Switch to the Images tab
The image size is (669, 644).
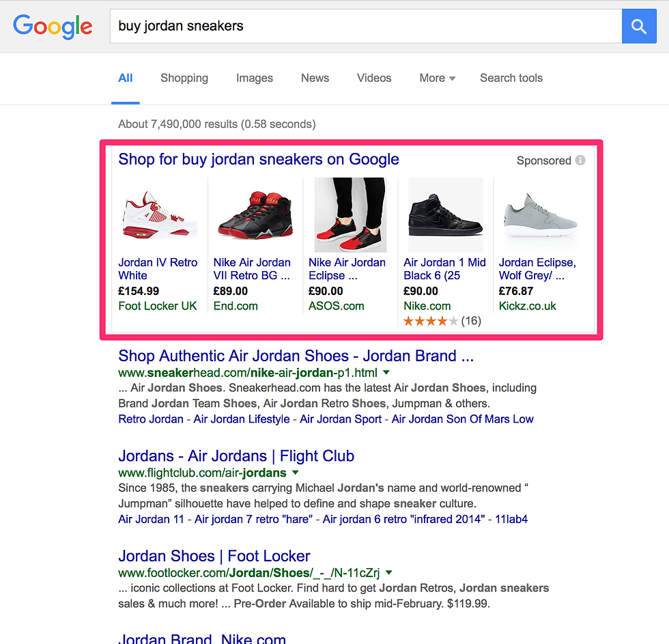click(x=254, y=78)
